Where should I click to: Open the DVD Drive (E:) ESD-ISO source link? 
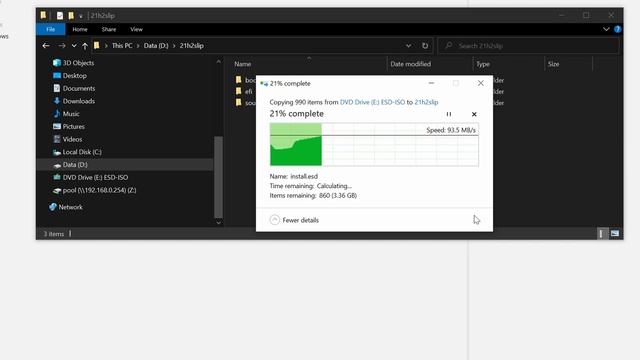click(372, 102)
